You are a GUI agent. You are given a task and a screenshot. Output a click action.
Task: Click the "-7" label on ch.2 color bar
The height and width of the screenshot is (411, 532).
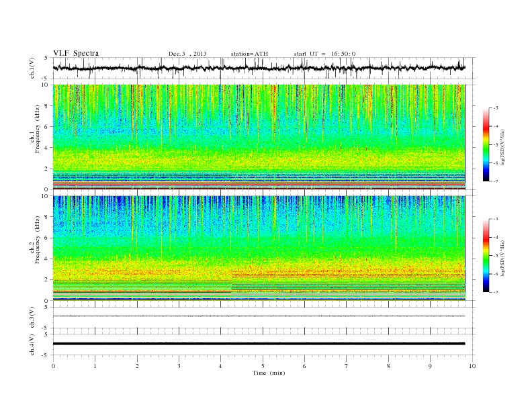coord(496,292)
